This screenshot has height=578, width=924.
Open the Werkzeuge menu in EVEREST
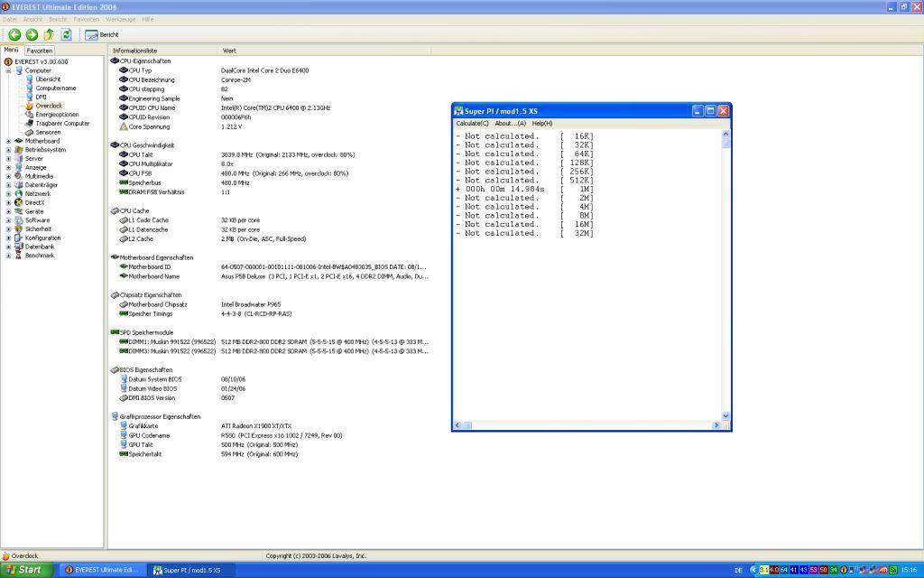point(121,20)
